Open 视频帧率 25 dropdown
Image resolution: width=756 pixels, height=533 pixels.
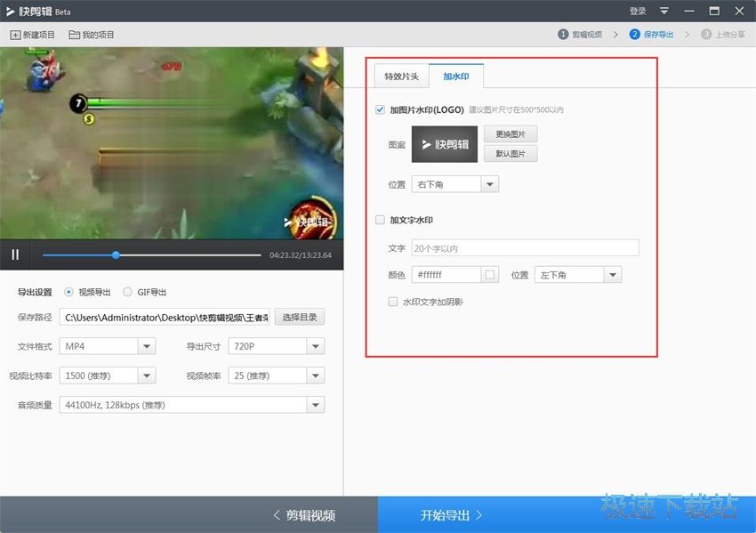(x=277, y=376)
